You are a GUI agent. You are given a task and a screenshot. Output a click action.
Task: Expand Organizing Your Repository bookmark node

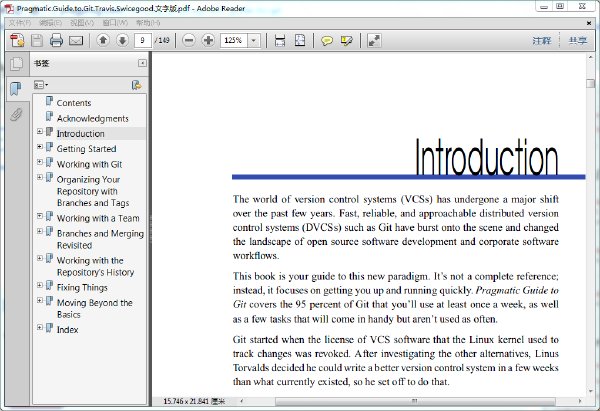click(40, 177)
